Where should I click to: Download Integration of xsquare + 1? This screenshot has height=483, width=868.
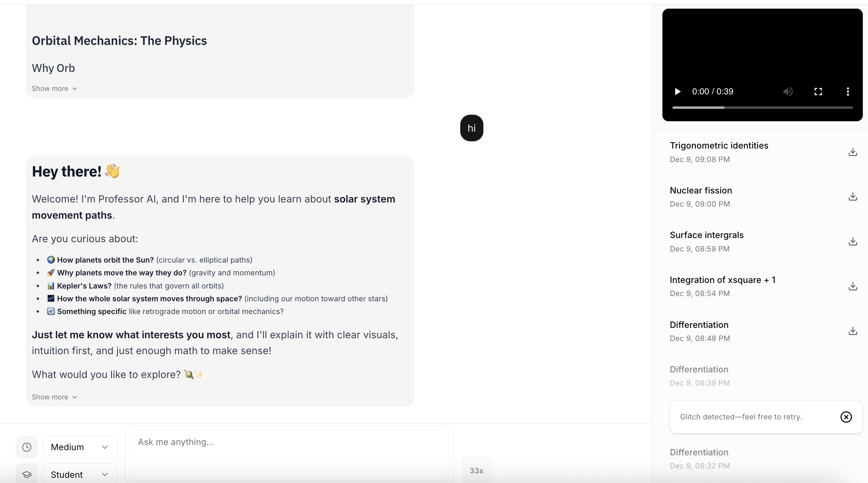[x=853, y=286]
